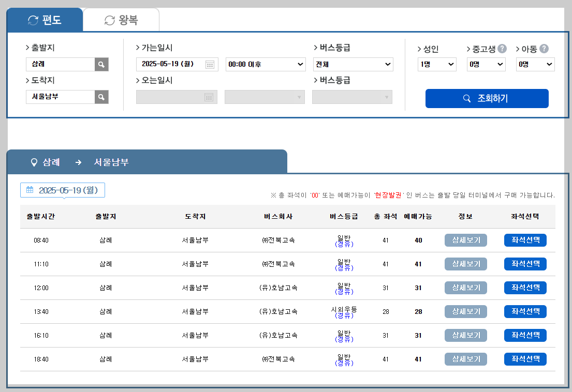Click the 조회하기 search button
Image resolution: width=572 pixels, height=392 pixels.
coord(487,98)
